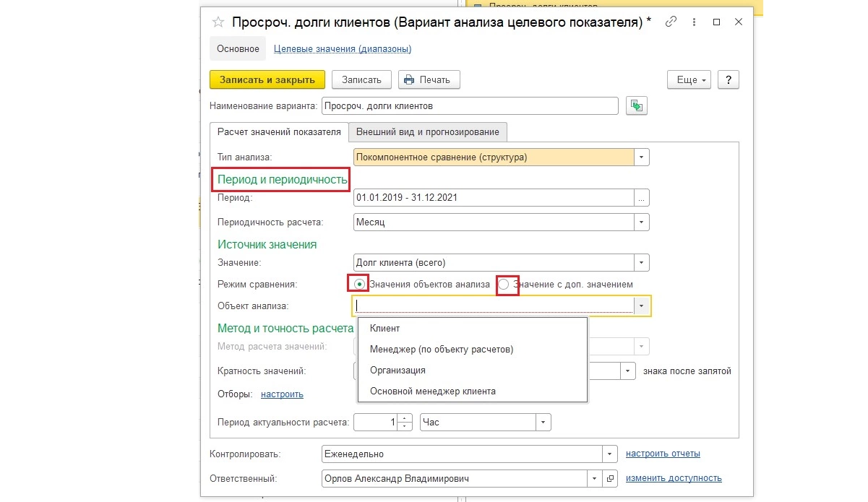Click the Записать и закрыть button
868x502 pixels.
tap(267, 79)
